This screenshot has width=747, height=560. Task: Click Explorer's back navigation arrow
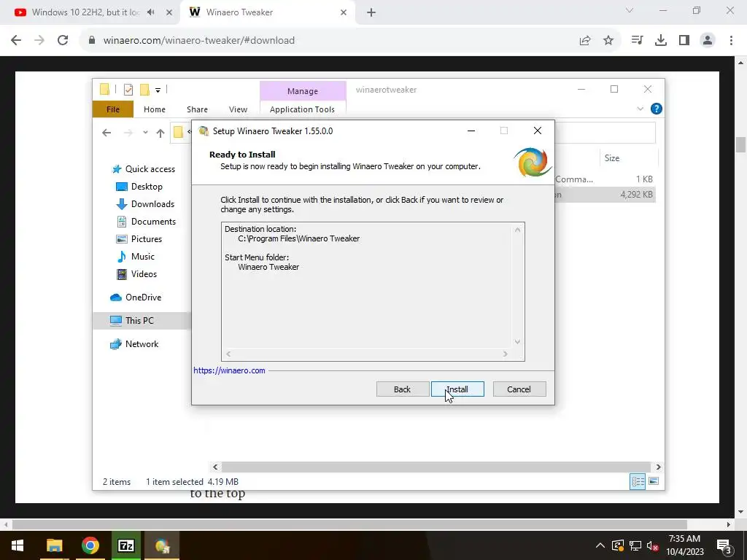107,133
